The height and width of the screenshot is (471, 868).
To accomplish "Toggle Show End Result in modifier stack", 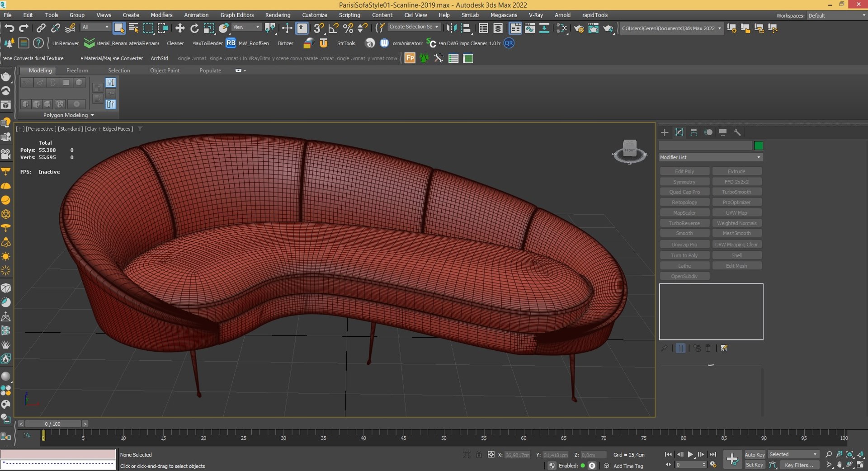I will 680,348.
